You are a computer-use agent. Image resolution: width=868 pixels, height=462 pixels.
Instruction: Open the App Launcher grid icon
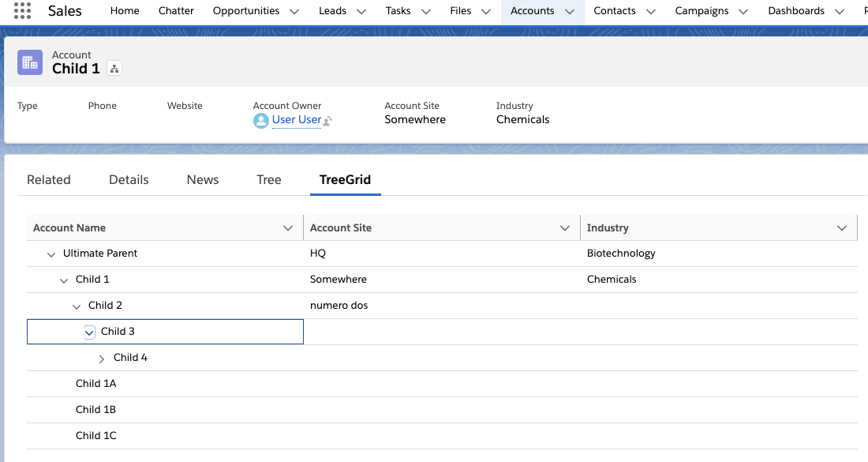point(23,11)
